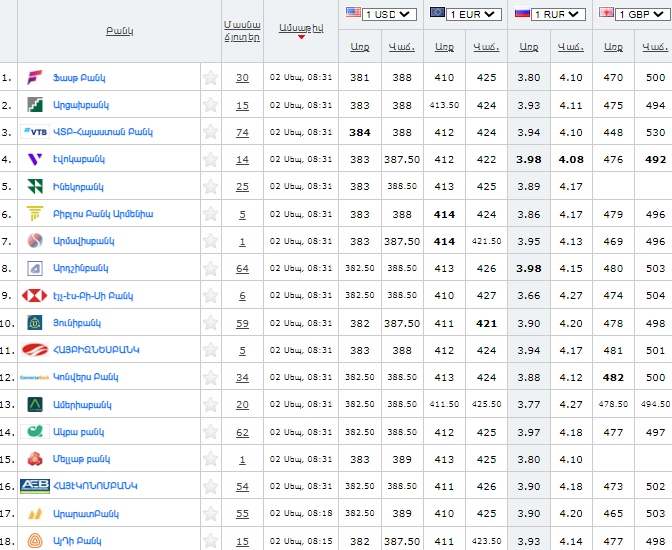Screen dimensions: 672x550
Task: Open AraratBank's 55 branches link
Action: [242, 514]
